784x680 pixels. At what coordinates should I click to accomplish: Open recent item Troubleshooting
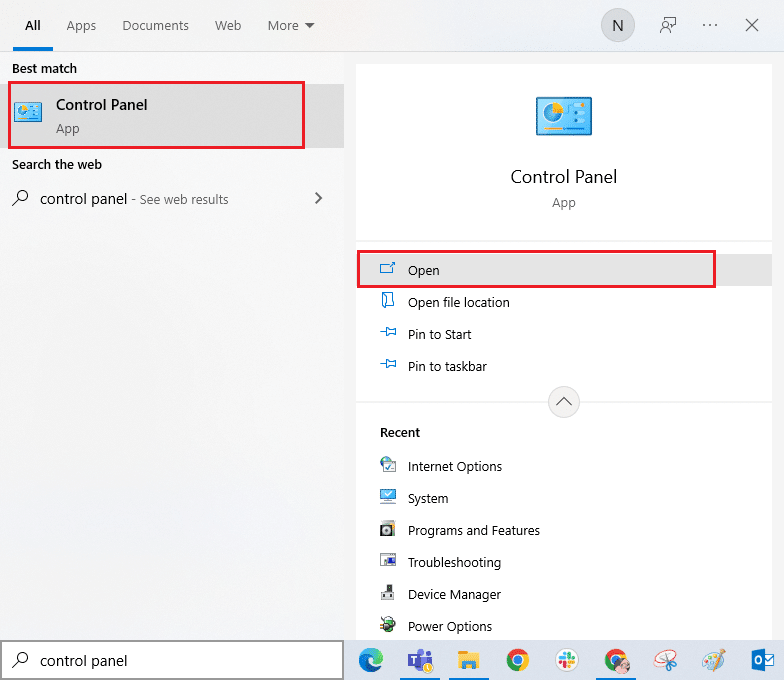(564, 562)
